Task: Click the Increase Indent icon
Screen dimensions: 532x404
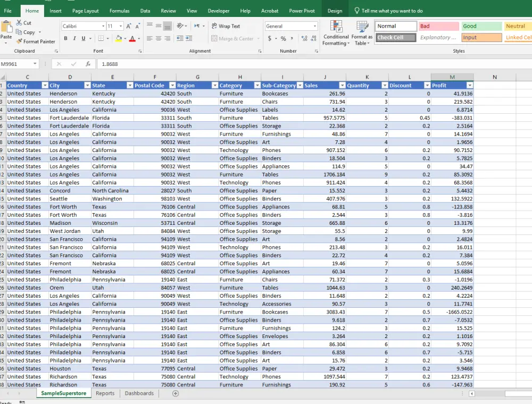Action: 189,38
